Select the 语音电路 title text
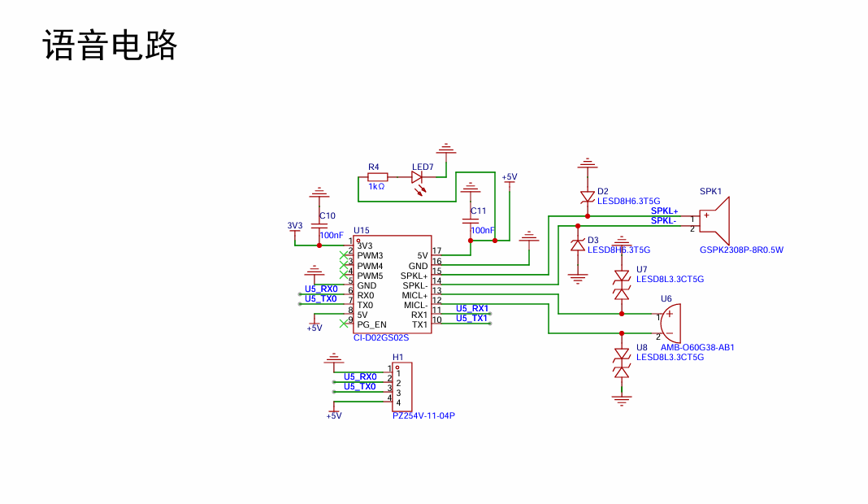868x504 pixels. point(110,46)
